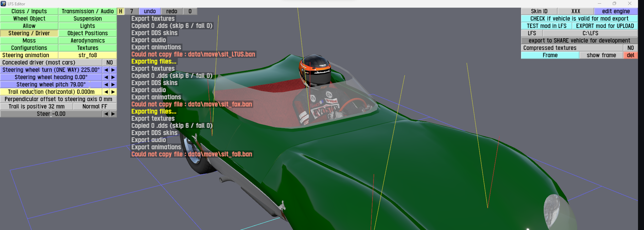Click the Frame button
644x230 pixels.
[550, 55]
